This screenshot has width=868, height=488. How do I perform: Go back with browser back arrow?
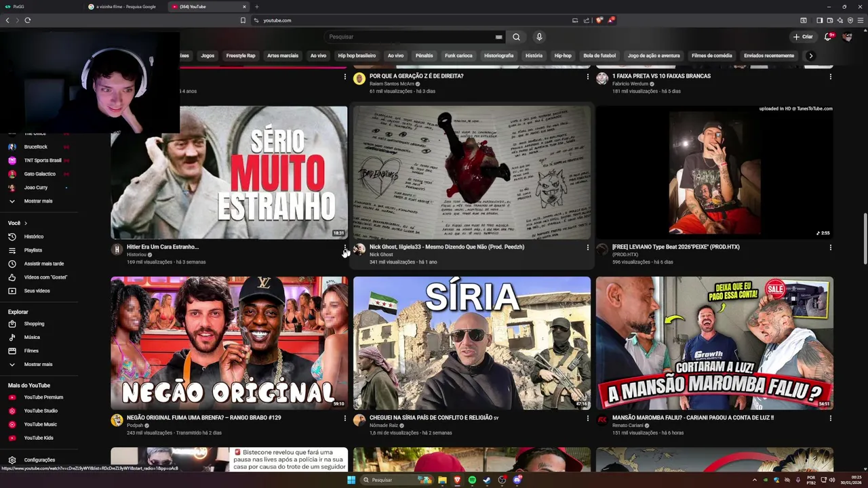point(7,20)
